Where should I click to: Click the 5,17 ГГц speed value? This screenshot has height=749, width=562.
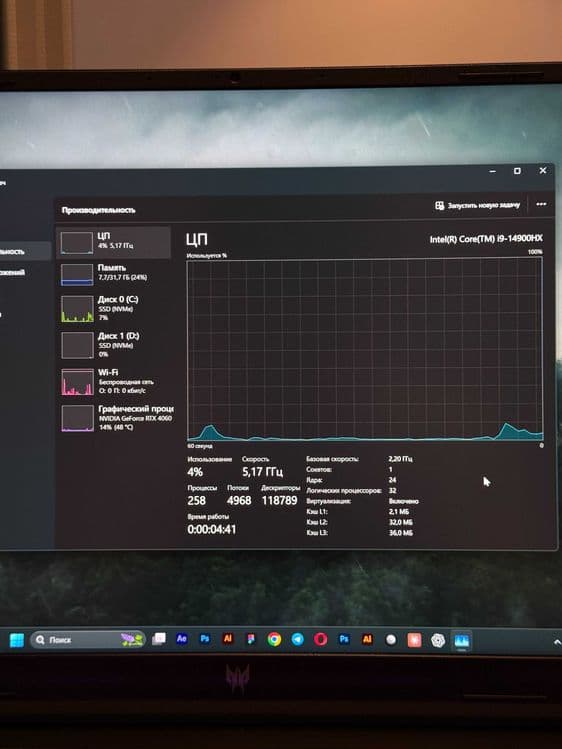pos(262,472)
